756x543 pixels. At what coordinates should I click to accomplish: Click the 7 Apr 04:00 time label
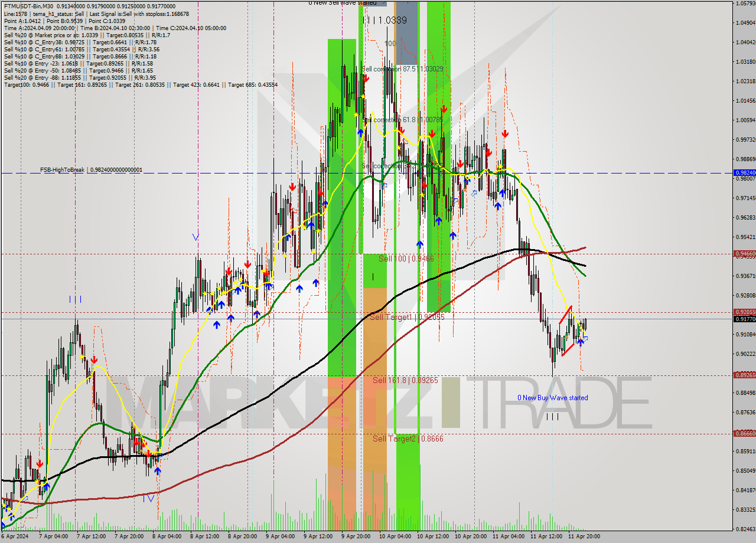[54, 537]
